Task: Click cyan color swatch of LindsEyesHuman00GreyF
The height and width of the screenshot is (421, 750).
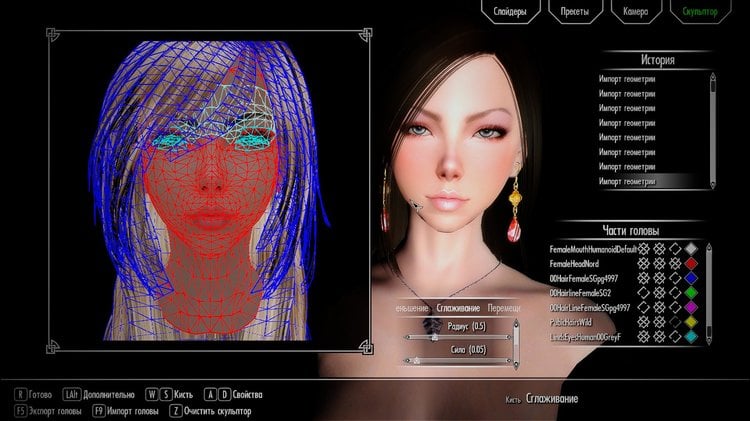Action: 691,337
